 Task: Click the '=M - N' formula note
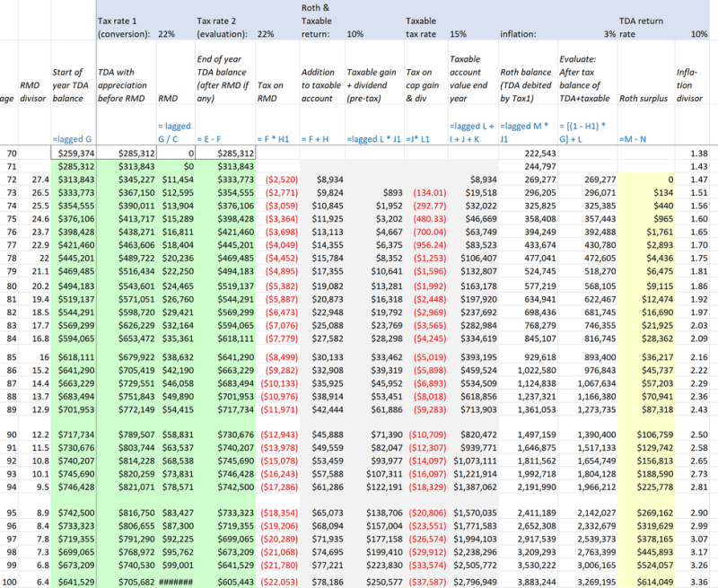click(633, 139)
